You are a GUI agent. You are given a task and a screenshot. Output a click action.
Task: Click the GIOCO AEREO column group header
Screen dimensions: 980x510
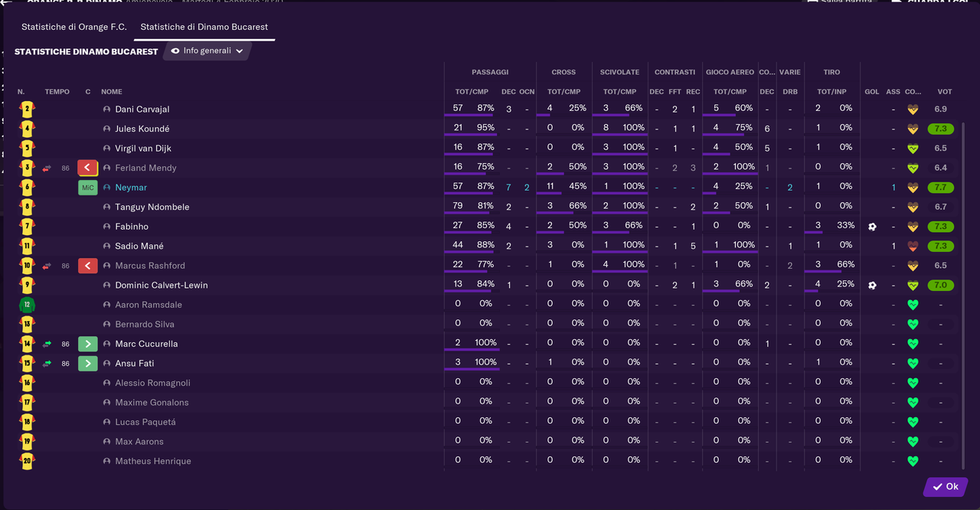click(730, 72)
